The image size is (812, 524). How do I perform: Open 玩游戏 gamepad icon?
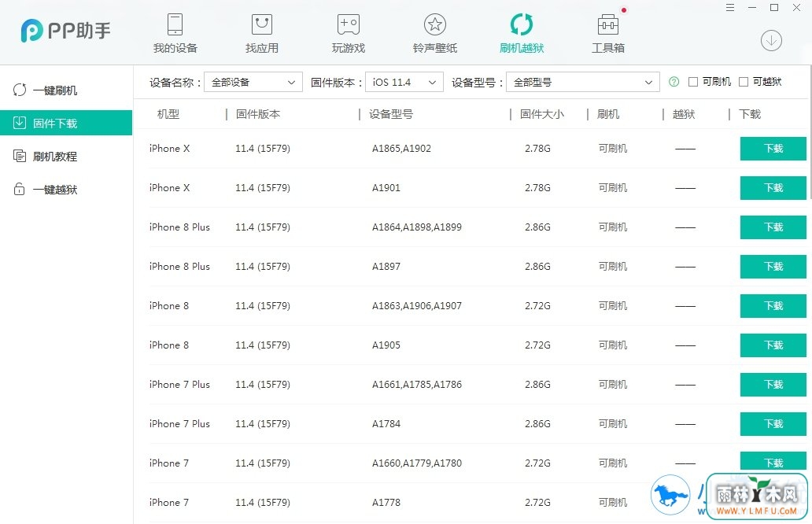pos(349,24)
